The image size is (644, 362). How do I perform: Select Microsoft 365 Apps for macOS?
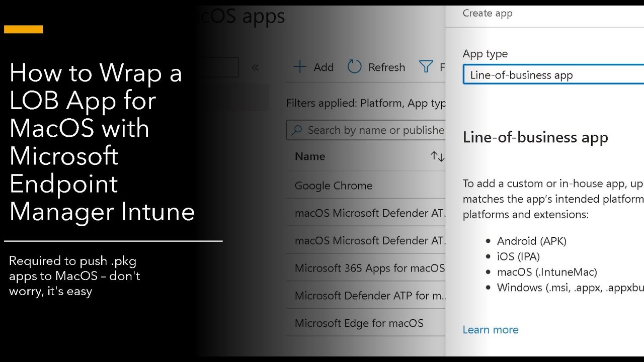pos(366,268)
